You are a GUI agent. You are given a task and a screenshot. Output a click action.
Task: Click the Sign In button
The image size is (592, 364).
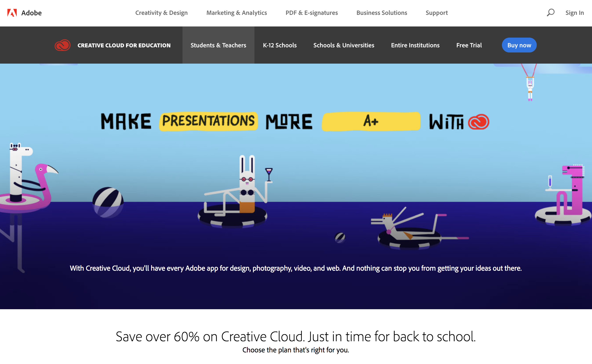coord(574,13)
